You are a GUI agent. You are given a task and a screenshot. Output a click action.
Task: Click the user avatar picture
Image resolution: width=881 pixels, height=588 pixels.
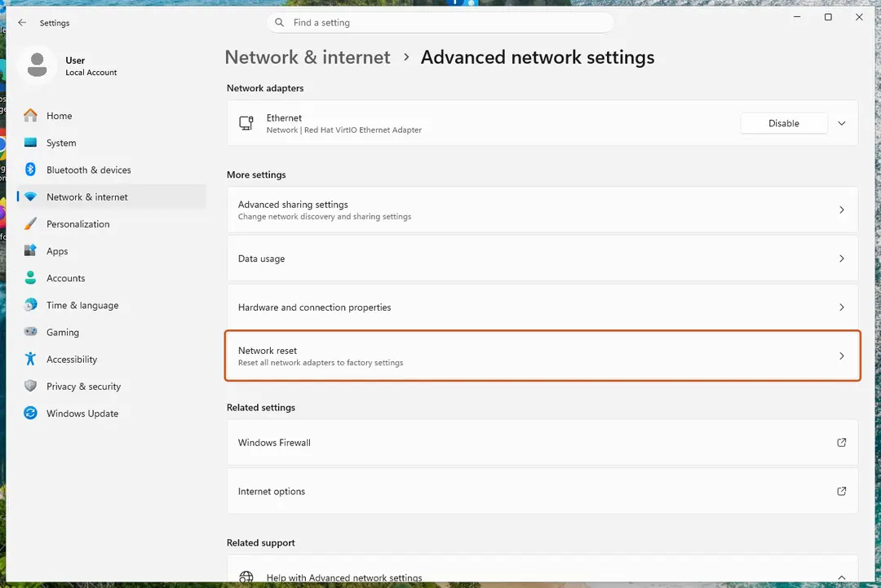click(37, 65)
